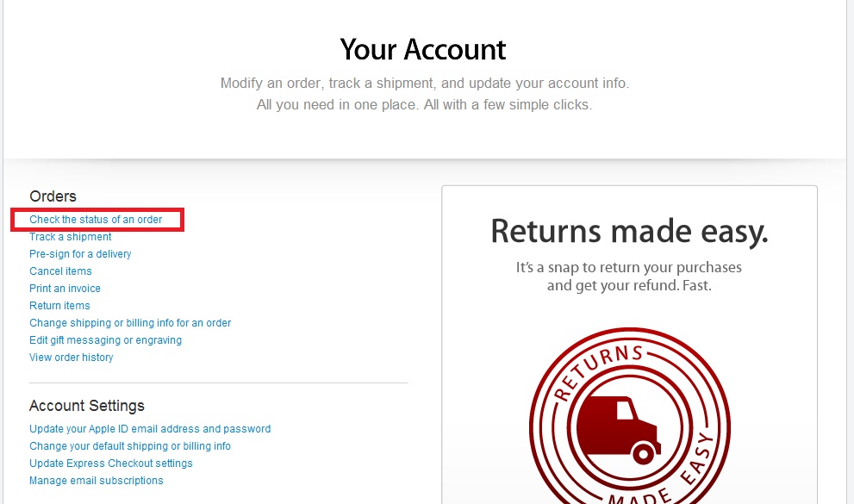Click the Modify an order subtitle text

pos(424,94)
